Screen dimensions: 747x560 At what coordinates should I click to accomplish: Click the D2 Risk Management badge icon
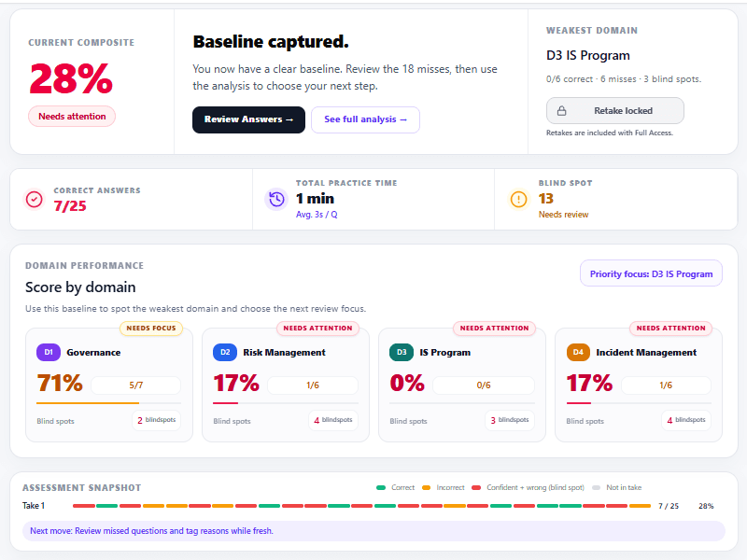(225, 353)
